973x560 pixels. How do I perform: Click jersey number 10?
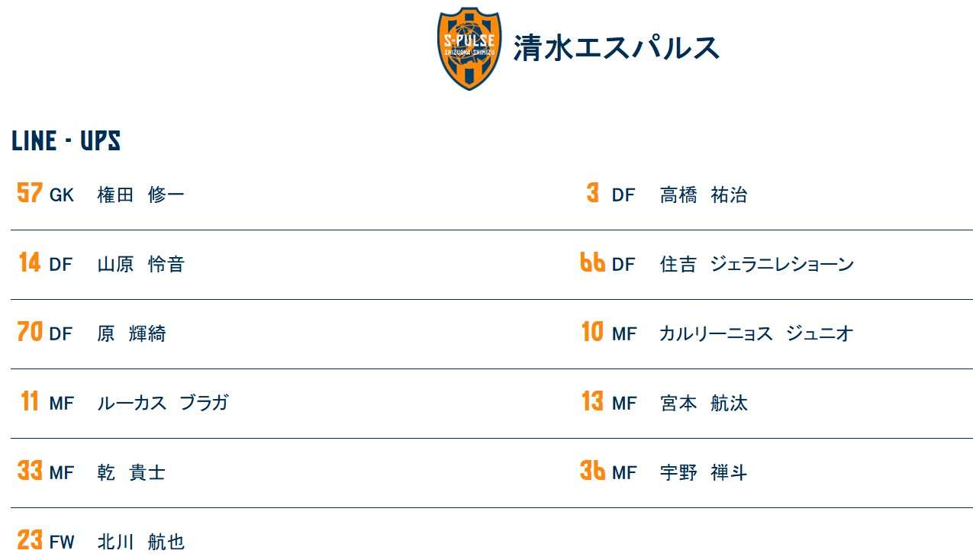click(592, 332)
